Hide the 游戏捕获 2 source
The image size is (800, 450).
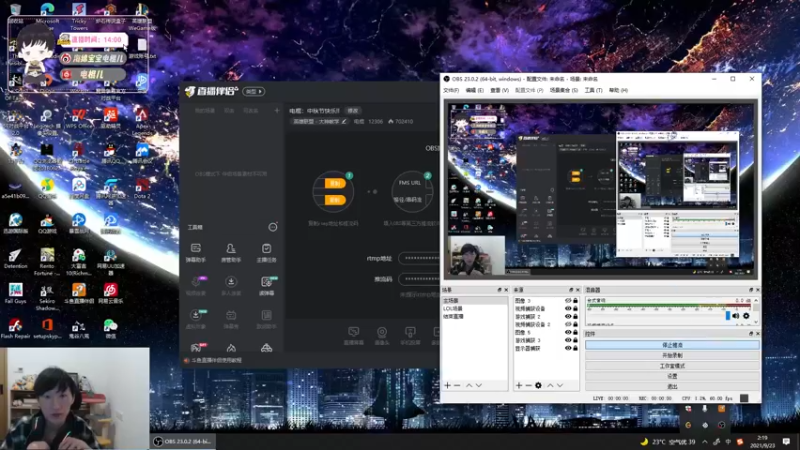(x=568, y=316)
